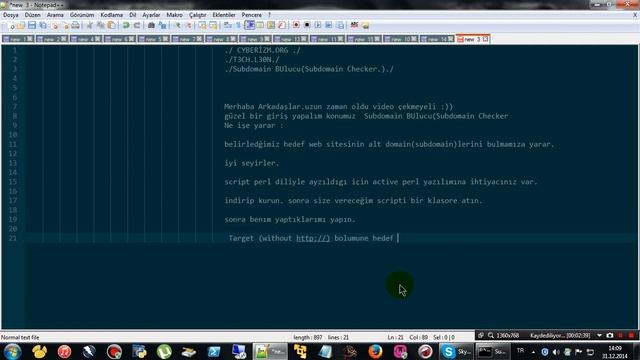The image size is (640, 360).
Task: Toggle Show All Characters
Action: pyautogui.click(x=238, y=25)
